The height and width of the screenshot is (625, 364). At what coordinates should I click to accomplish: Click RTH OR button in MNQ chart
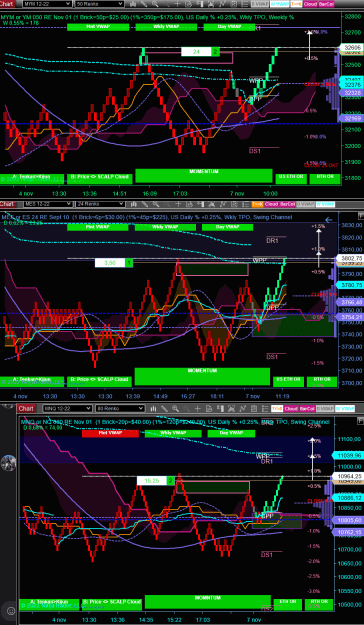pos(319,604)
